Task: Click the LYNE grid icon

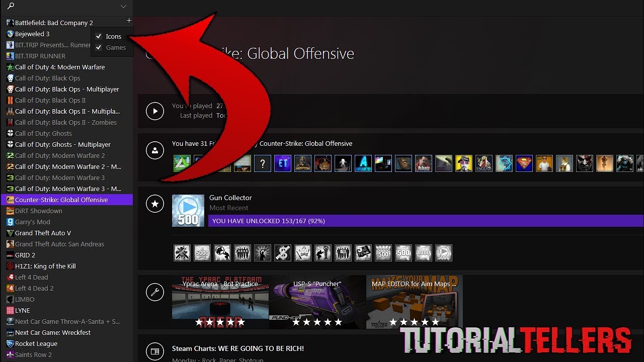Action: click(x=10, y=310)
